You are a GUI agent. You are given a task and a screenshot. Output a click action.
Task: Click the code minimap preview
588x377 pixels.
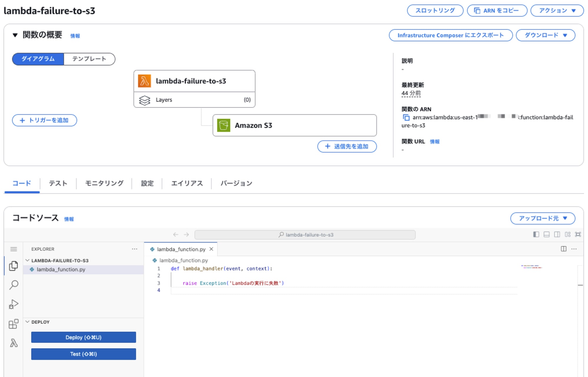[532, 267]
